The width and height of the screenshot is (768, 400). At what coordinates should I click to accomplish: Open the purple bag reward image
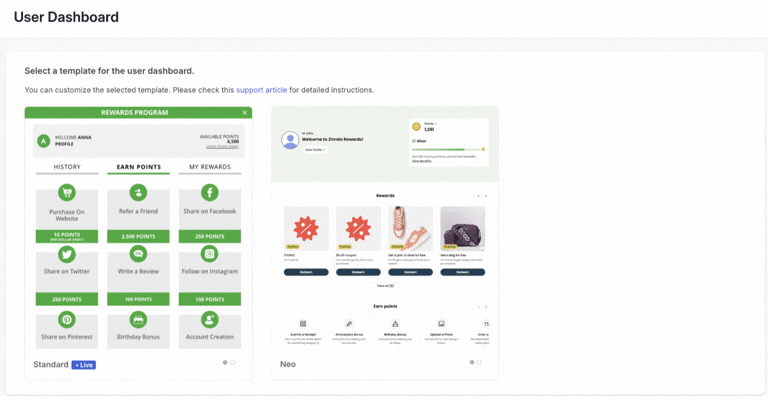tap(463, 229)
